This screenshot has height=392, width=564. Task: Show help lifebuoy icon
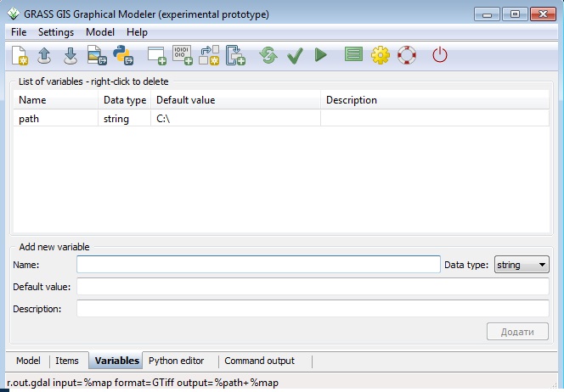[x=407, y=55]
